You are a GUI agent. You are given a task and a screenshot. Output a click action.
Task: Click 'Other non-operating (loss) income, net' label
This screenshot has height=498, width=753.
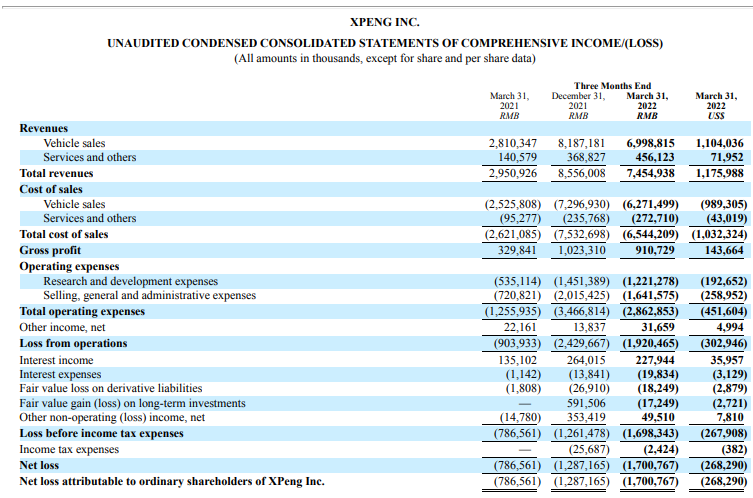pyautogui.click(x=112, y=418)
